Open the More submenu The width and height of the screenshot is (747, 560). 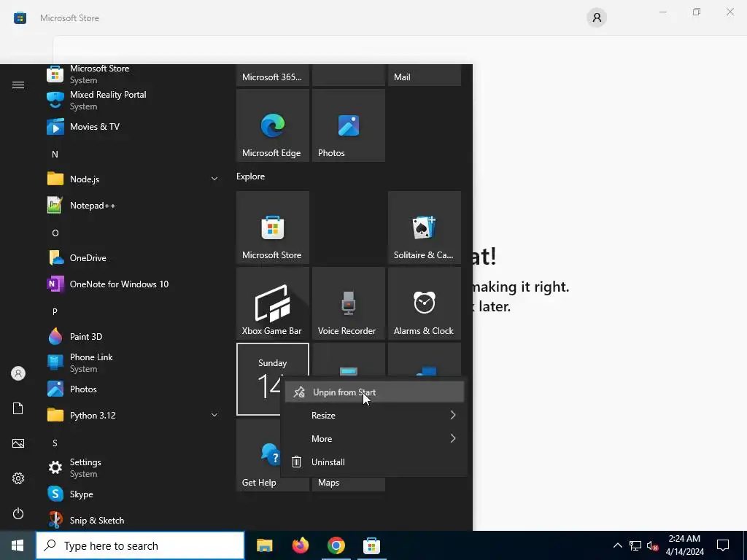pyautogui.click(x=374, y=438)
